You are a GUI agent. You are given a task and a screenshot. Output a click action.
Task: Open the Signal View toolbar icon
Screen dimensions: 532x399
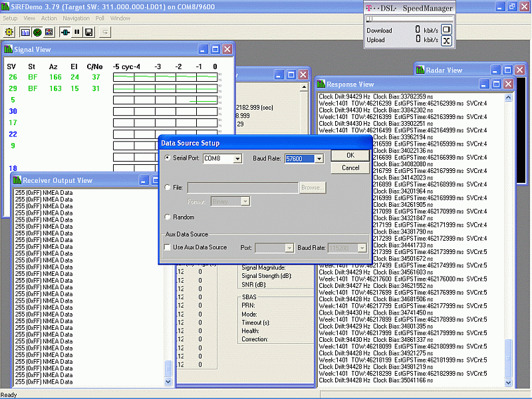pos(26,31)
